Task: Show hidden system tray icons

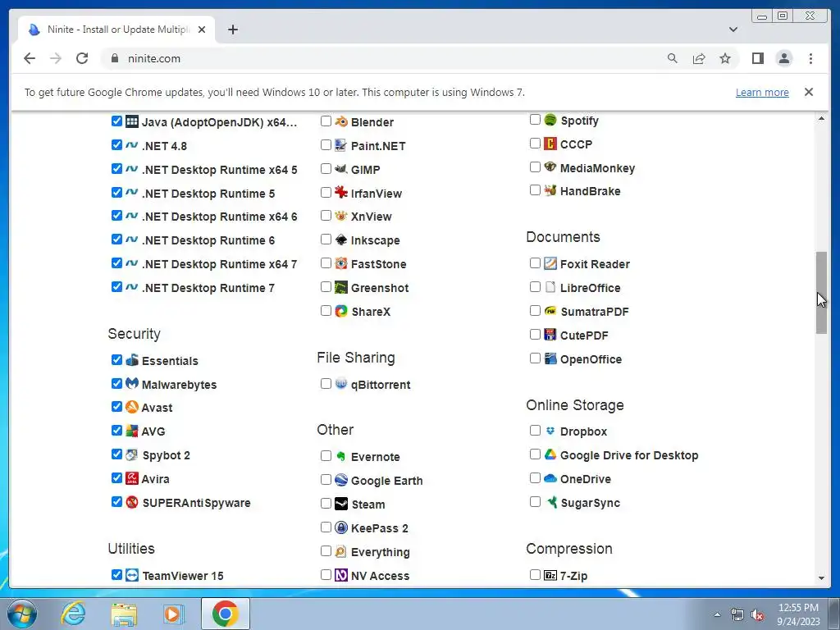Action: [717, 614]
